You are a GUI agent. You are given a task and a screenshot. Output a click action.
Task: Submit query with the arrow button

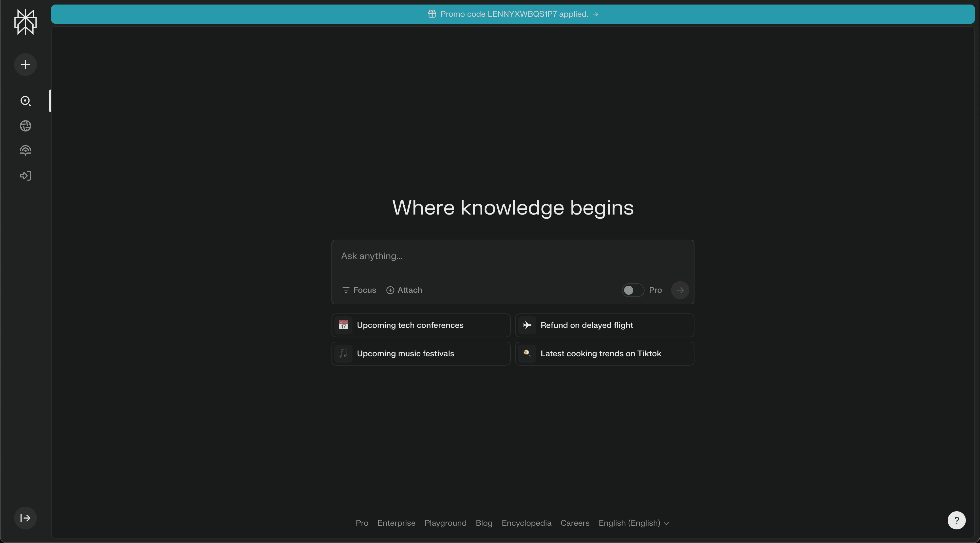(x=680, y=290)
